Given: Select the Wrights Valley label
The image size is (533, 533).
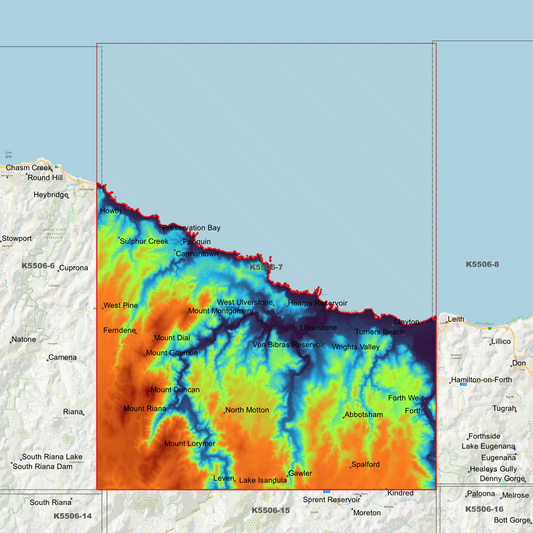Looking at the screenshot, I should pos(356,347).
